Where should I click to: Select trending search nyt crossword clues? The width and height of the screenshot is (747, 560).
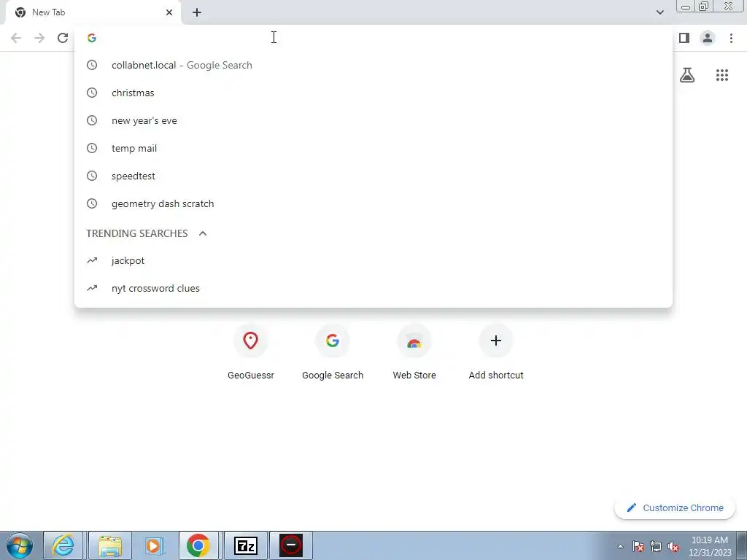coord(373,288)
